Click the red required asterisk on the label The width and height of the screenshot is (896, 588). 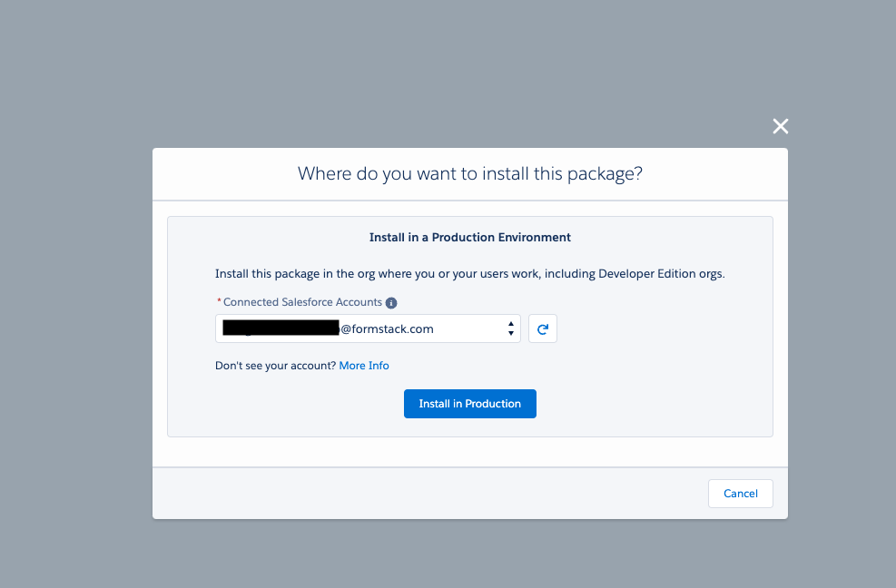tap(219, 302)
